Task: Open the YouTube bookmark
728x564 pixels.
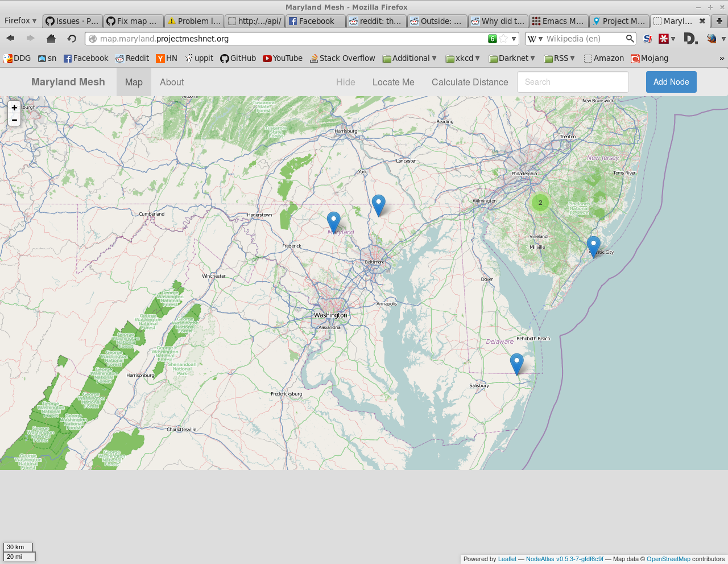Action: pyautogui.click(x=283, y=58)
